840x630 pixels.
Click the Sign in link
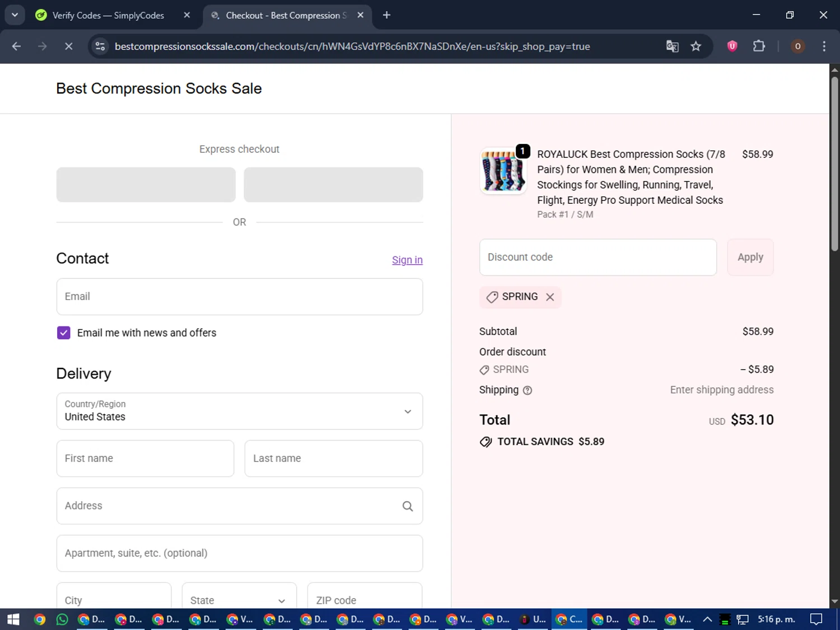[407, 260]
